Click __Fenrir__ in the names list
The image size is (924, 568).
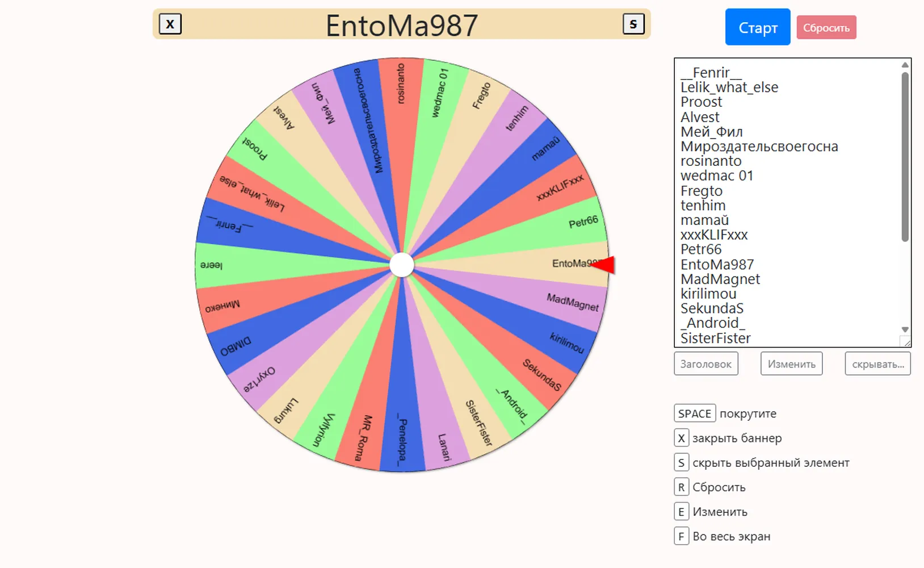click(711, 73)
